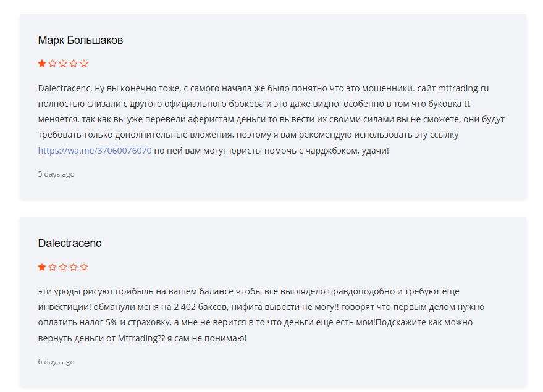Open the wa.me/37060076070 link
543x392 pixels.
(x=95, y=150)
